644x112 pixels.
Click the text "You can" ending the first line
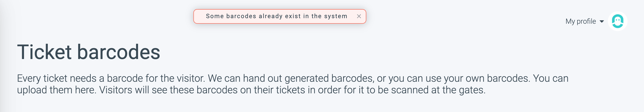pyautogui.click(x=550, y=78)
